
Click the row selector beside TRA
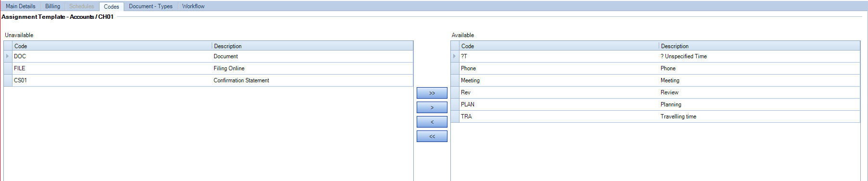(x=455, y=116)
